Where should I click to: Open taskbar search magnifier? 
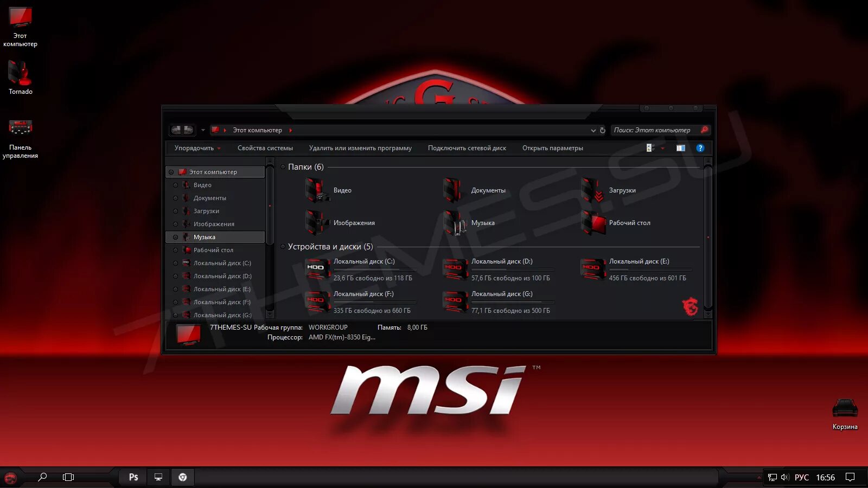(x=42, y=477)
